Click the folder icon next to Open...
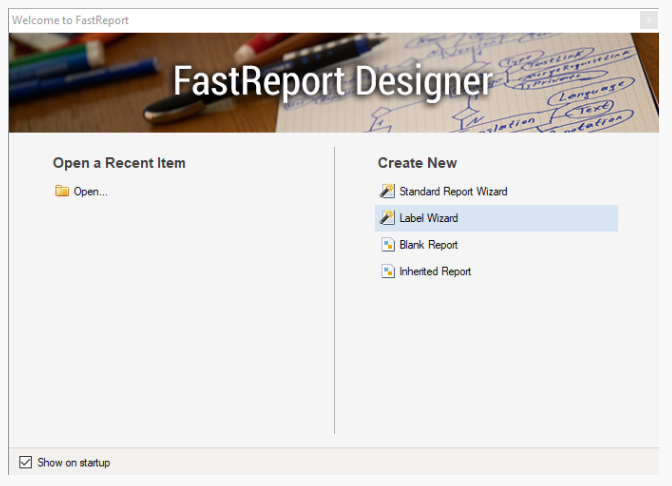This screenshot has height=486, width=672. 62,191
